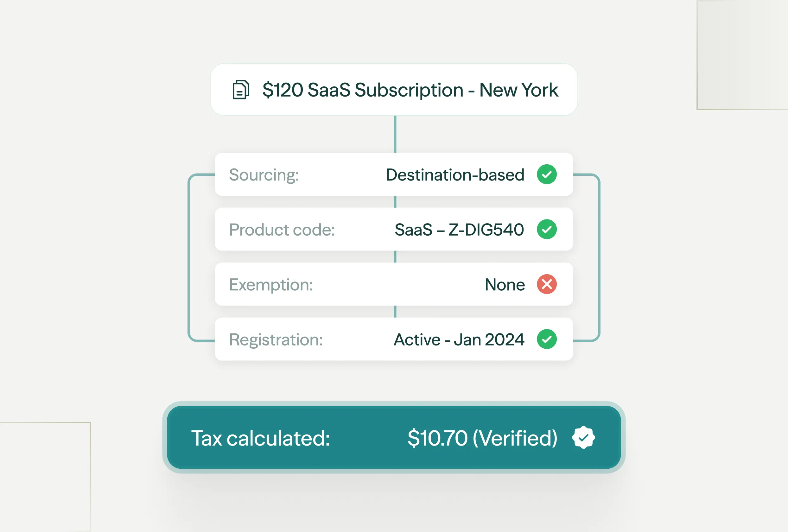Image resolution: width=788 pixels, height=532 pixels.
Task: Click the "Registration:" label
Action: point(276,340)
